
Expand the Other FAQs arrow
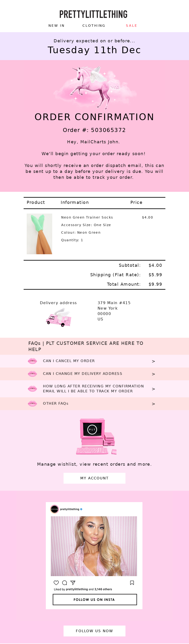pyautogui.click(x=153, y=404)
